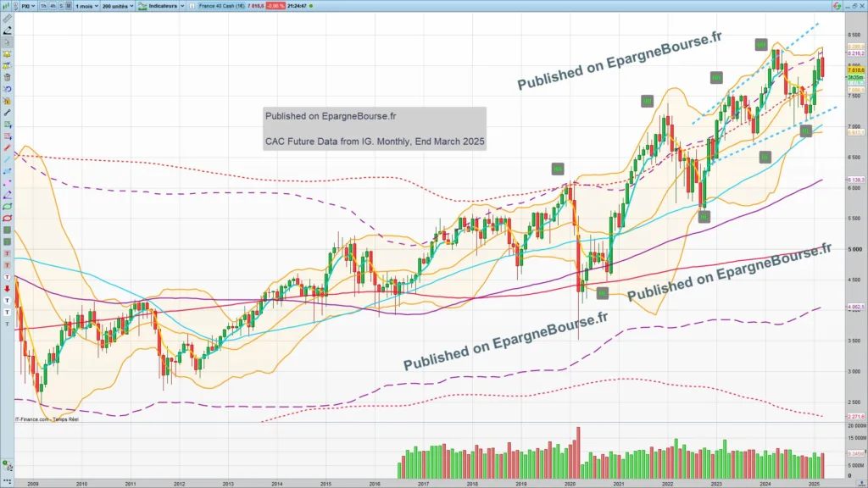This screenshot has width=868, height=488.
Task: Select the pink parallel channel tool
Action: [x=7, y=183]
